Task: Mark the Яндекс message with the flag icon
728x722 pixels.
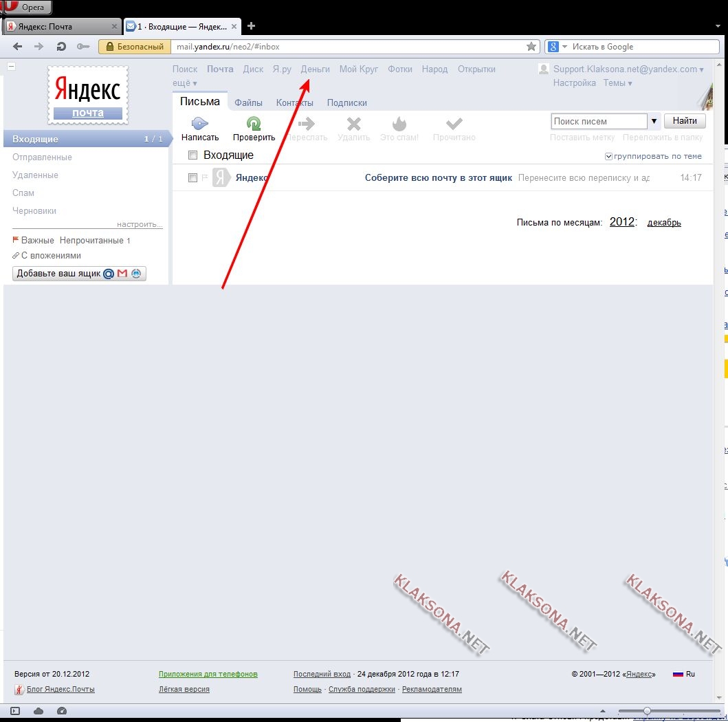Action: coord(204,177)
